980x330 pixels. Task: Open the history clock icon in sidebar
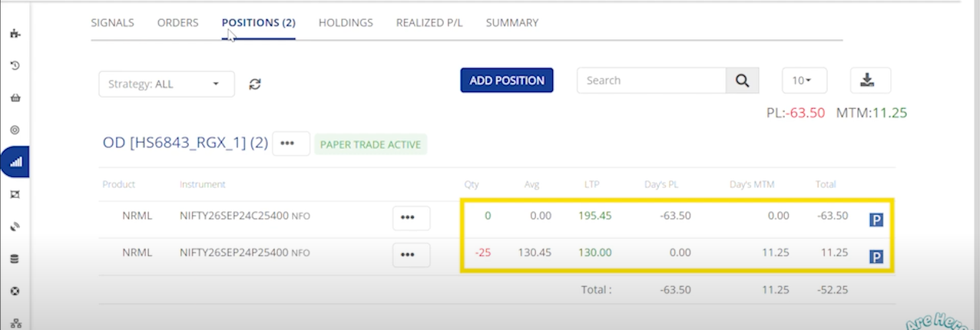pyautogui.click(x=14, y=66)
